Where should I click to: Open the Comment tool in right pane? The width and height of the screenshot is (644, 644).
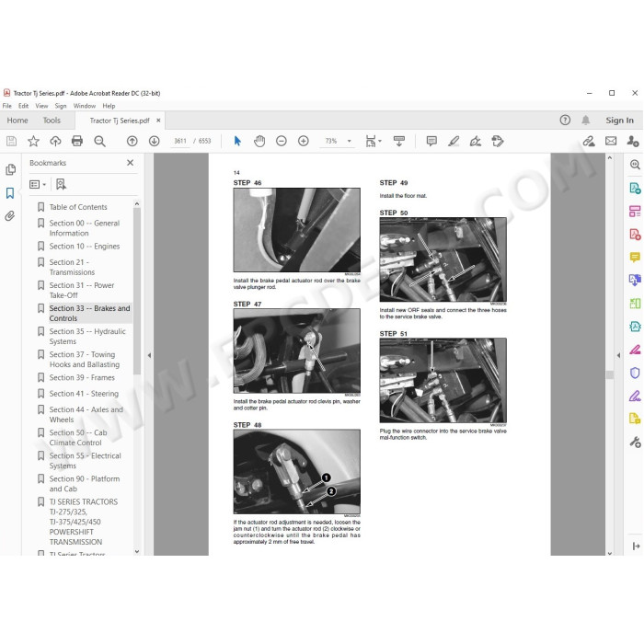coord(635,258)
